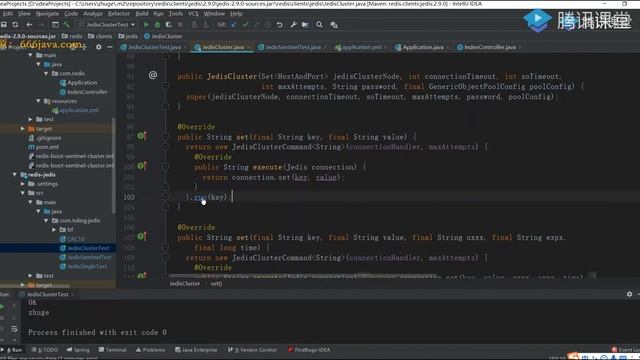Toggle code folding at the execute method
Image resolution: width=640 pixels, height=360 pixels.
click(165, 167)
